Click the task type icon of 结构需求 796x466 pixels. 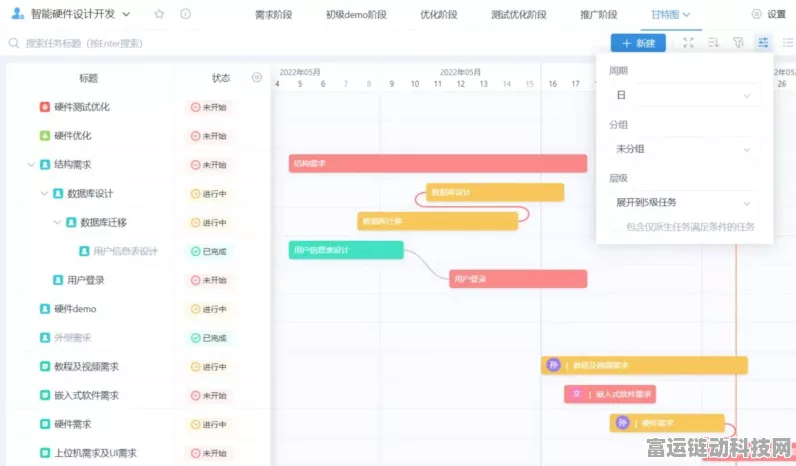pyautogui.click(x=45, y=164)
